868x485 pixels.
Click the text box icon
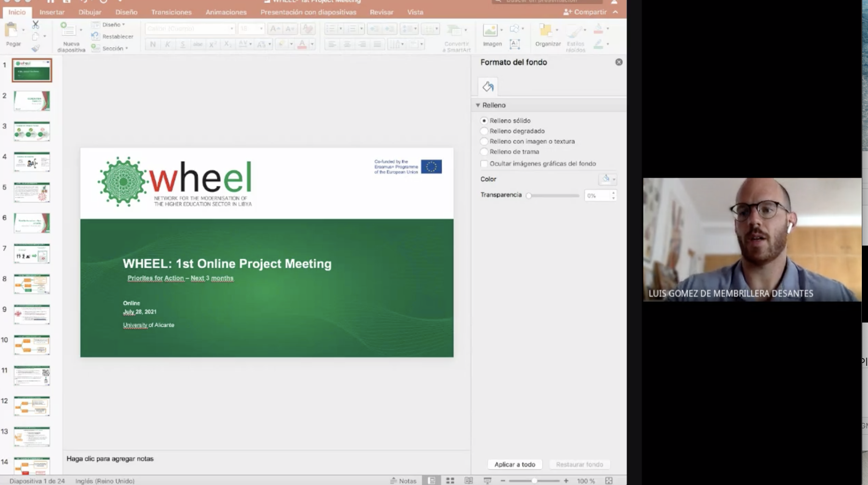click(x=514, y=44)
